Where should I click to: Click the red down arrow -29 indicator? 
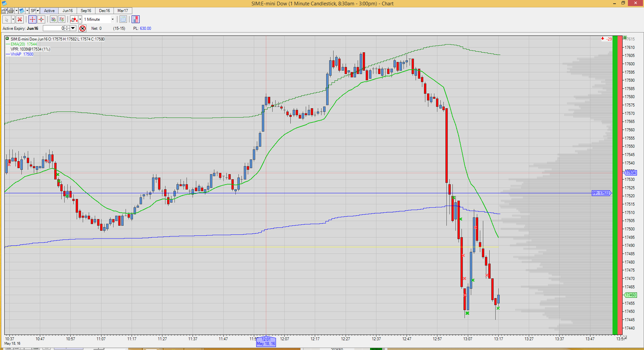pos(606,39)
